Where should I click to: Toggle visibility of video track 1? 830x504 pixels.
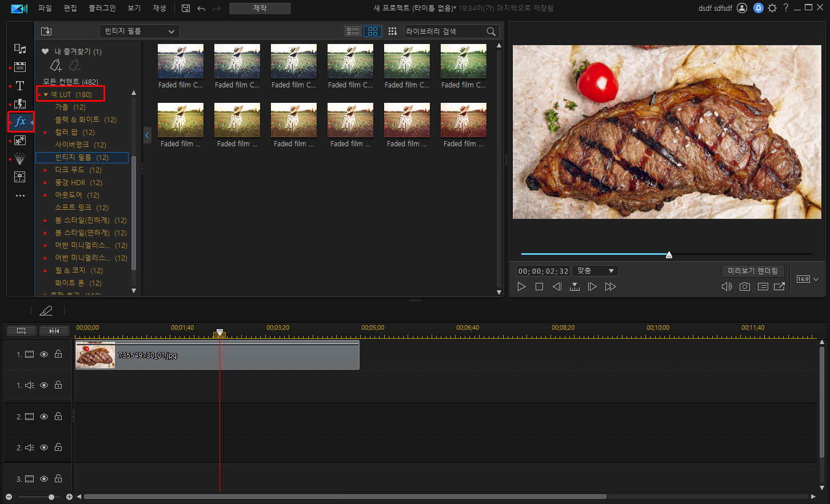pyautogui.click(x=44, y=354)
